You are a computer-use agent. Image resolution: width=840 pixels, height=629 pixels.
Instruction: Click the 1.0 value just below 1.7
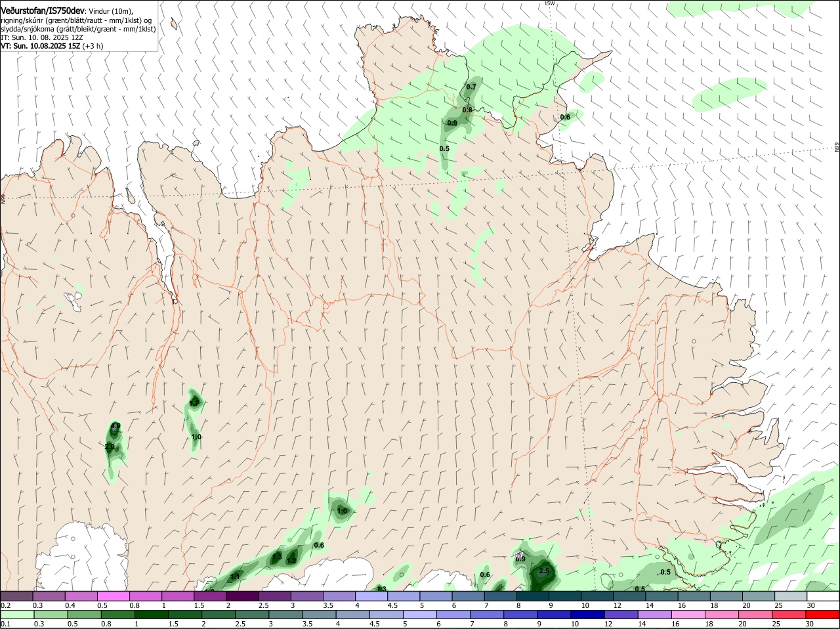tap(196, 437)
